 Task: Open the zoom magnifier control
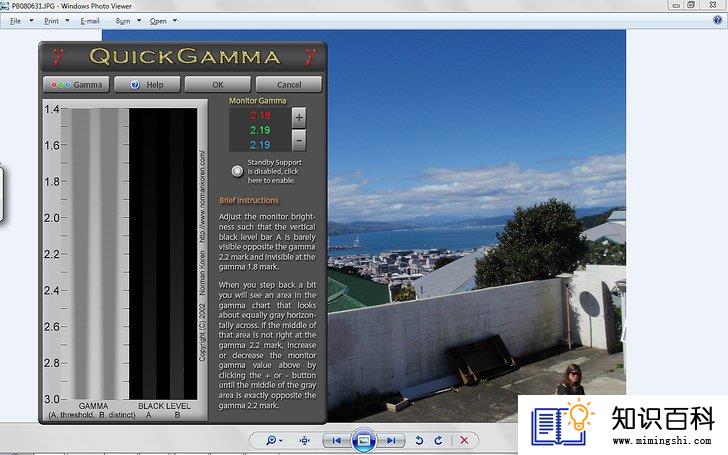pos(274,440)
